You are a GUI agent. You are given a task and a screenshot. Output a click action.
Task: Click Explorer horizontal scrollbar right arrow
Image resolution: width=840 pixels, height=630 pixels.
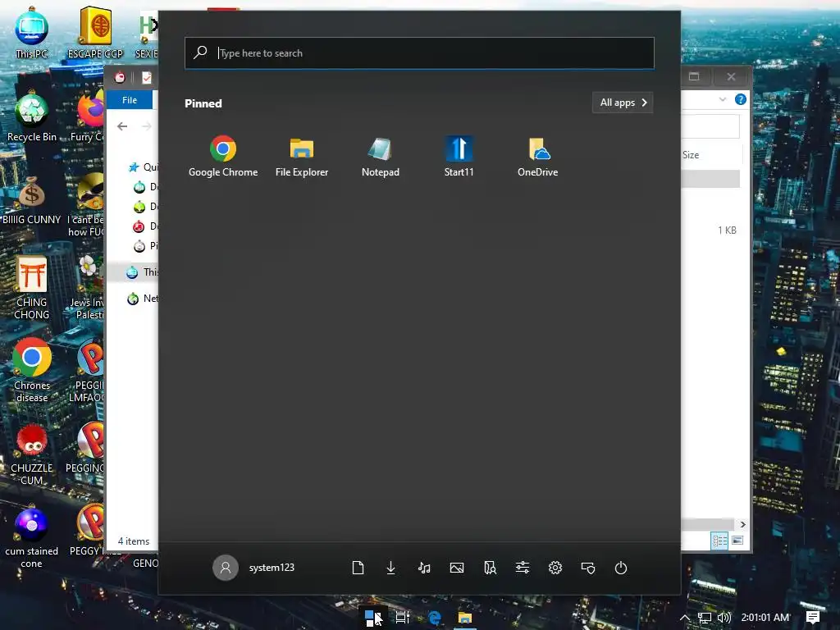[x=742, y=524]
